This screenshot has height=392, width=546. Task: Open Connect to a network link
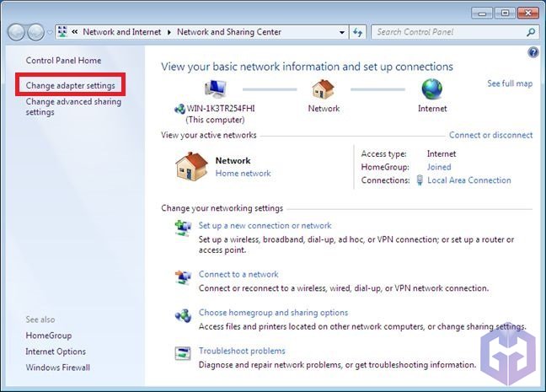[x=238, y=274]
